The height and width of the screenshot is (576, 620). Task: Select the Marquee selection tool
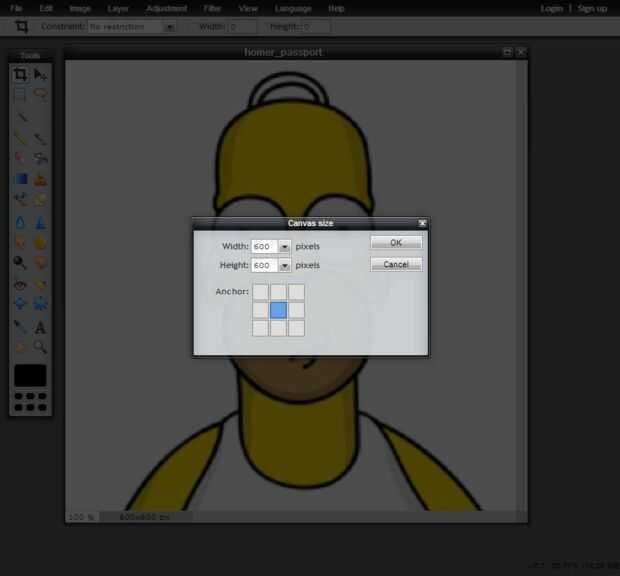[x=20, y=94]
